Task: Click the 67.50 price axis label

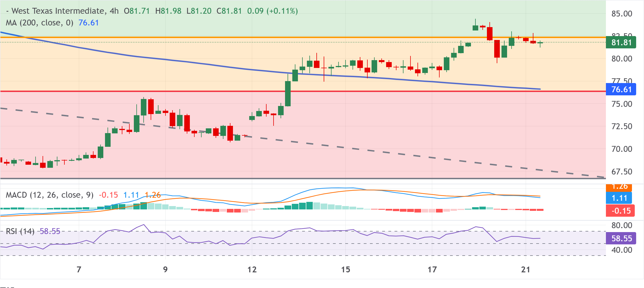Action: coord(622,172)
